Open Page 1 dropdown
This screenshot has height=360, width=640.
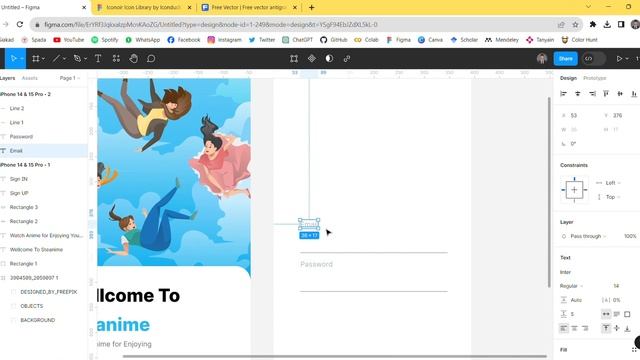(x=70, y=78)
